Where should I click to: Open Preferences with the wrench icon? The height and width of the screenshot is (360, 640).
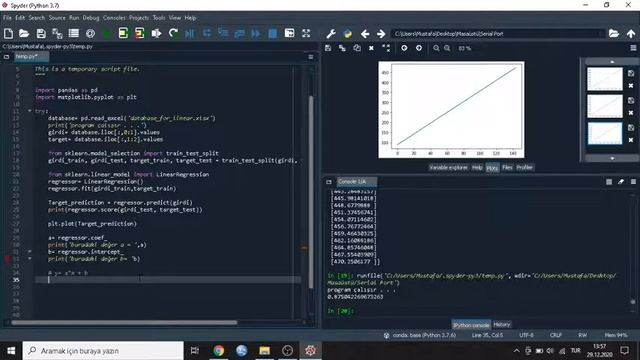[331, 33]
